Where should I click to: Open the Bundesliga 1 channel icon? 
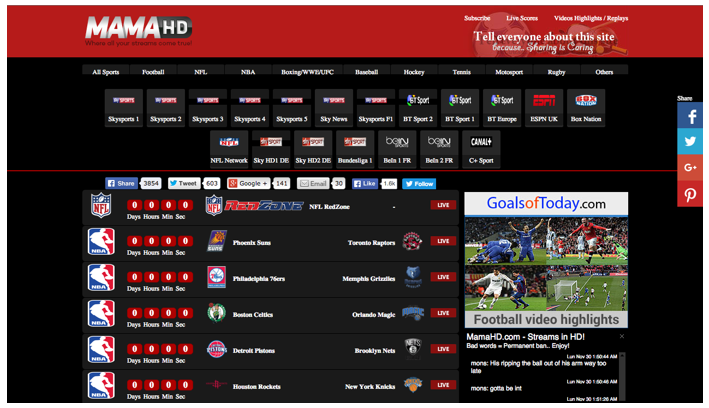pyautogui.click(x=355, y=149)
